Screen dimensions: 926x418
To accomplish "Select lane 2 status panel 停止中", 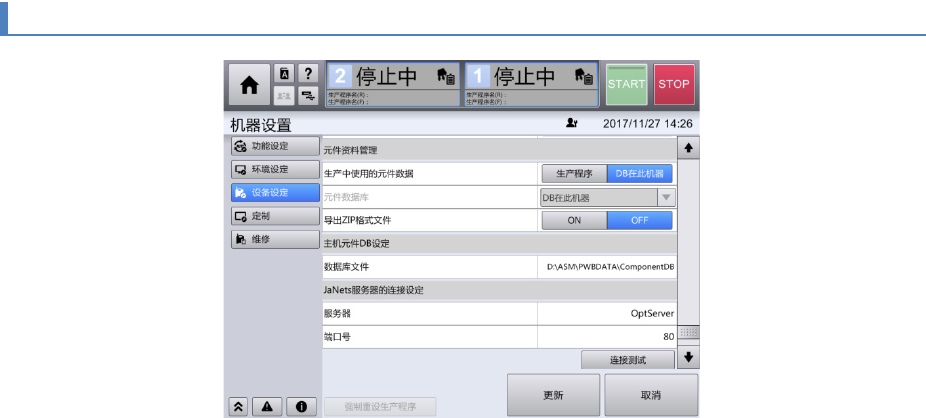I will [x=393, y=85].
